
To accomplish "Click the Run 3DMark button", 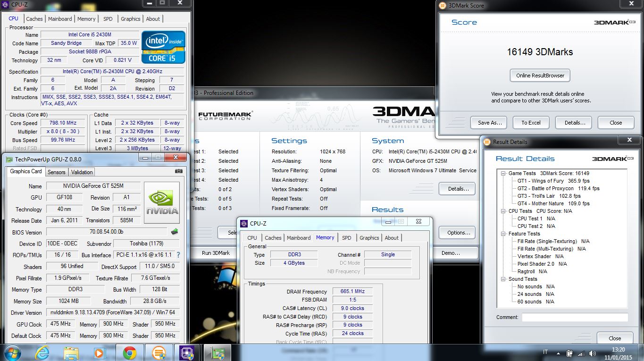I will [x=216, y=253].
